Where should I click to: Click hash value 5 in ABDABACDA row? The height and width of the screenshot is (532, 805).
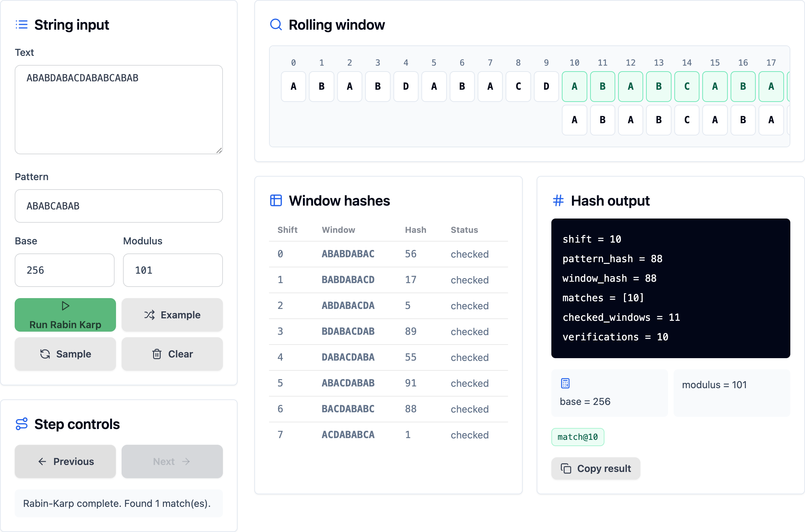point(408,306)
